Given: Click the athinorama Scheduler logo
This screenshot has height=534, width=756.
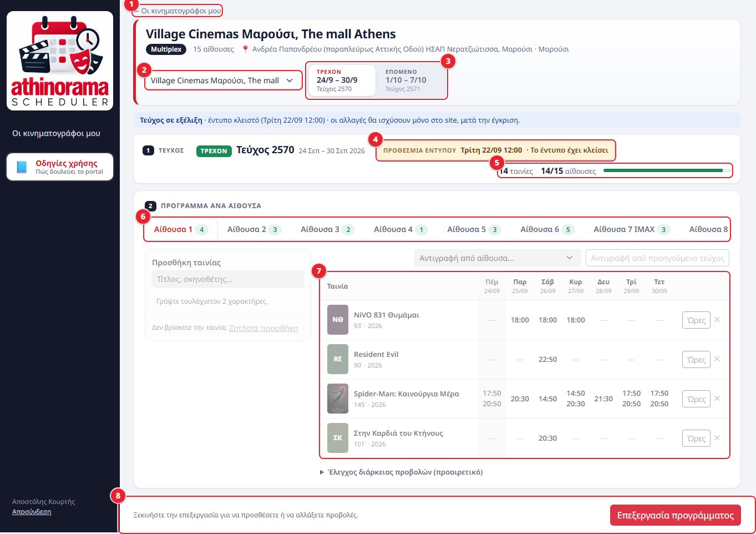Looking at the screenshot, I should [x=60, y=61].
